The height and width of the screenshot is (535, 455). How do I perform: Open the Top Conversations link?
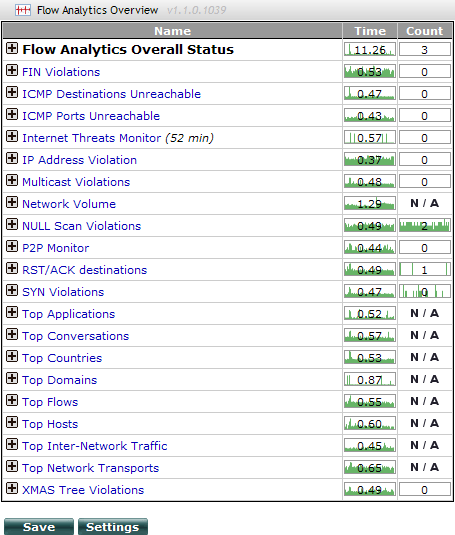pos(75,336)
